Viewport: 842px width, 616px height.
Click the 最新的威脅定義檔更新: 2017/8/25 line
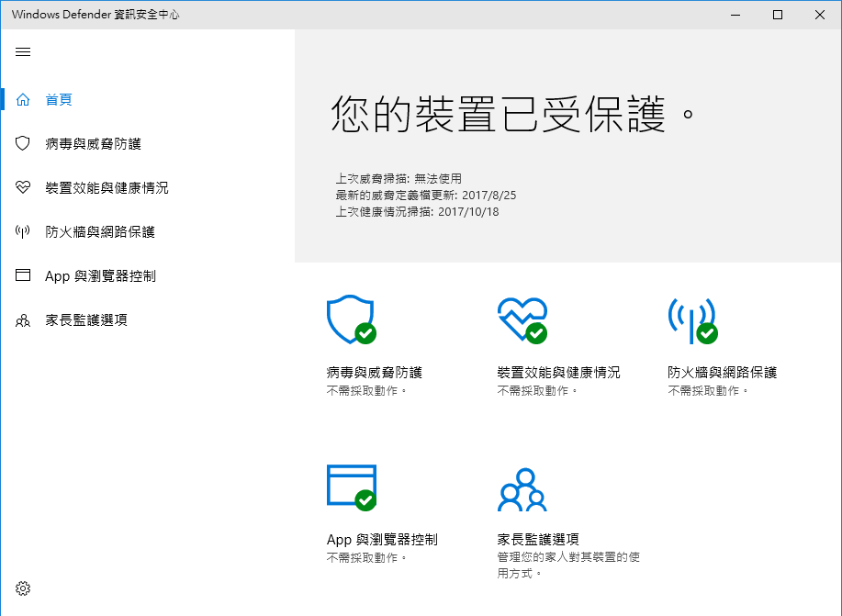pos(426,195)
